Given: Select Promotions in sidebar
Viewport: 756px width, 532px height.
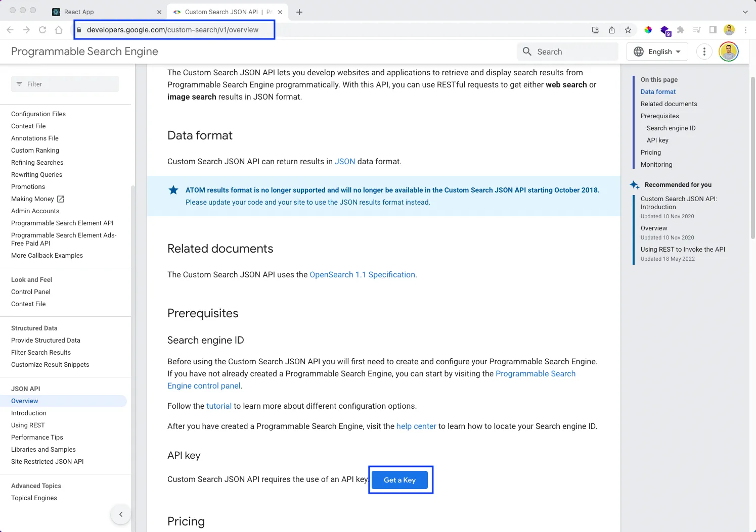Looking at the screenshot, I should click(28, 187).
